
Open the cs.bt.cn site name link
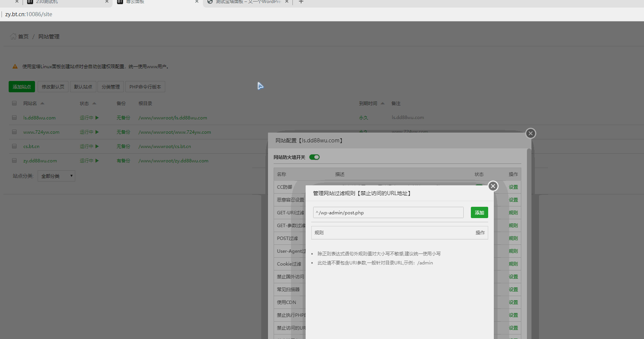(31, 147)
